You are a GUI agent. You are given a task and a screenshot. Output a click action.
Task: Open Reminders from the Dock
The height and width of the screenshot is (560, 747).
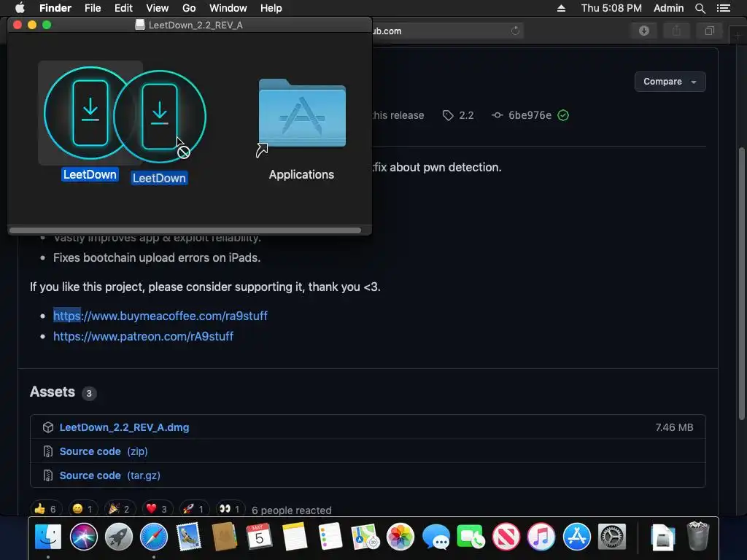(x=330, y=537)
